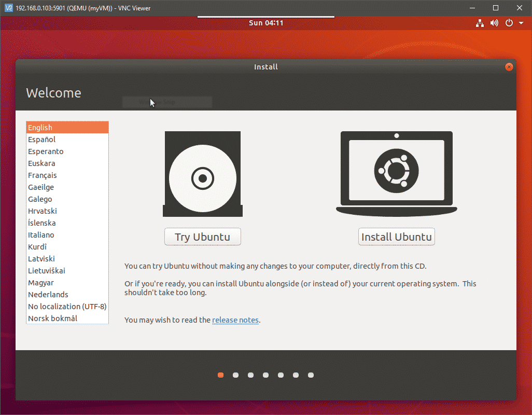The width and height of the screenshot is (532, 415).
Task: Select Español in the language list
Action: pyautogui.click(x=67, y=140)
